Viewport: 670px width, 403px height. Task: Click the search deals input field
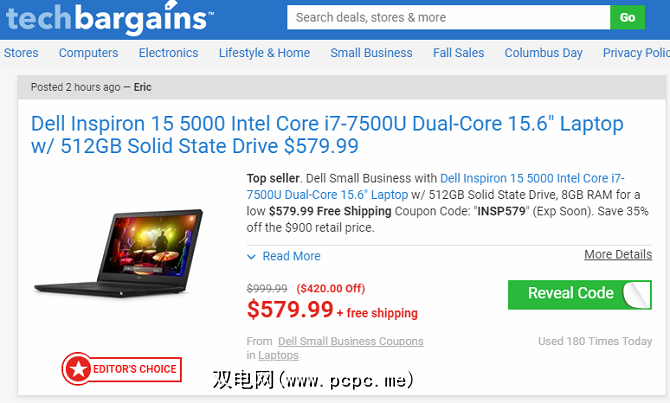click(x=448, y=18)
